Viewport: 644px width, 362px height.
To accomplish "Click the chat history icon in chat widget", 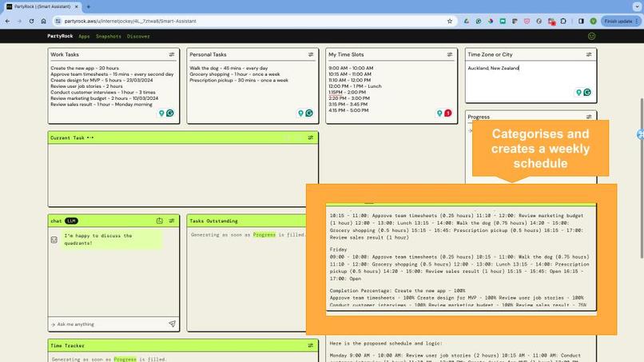I will pyautogui.click(x=159, y=221).
